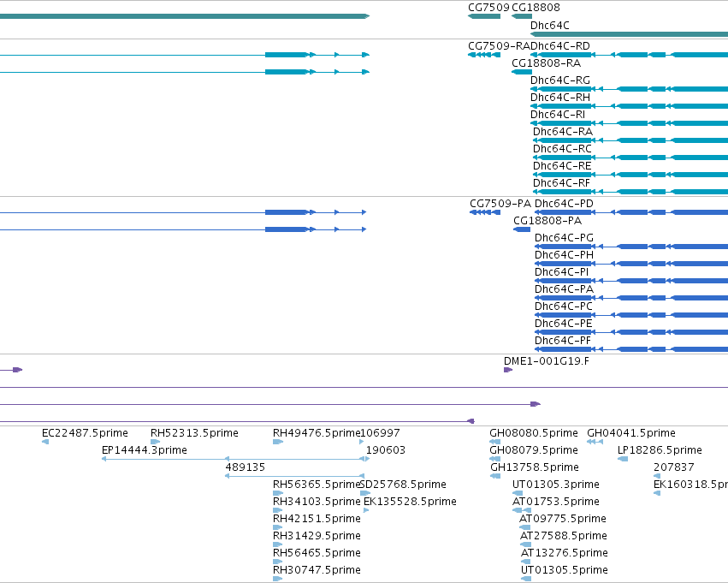Select the Dhc64C-RE transcript label

coord(562,166)
